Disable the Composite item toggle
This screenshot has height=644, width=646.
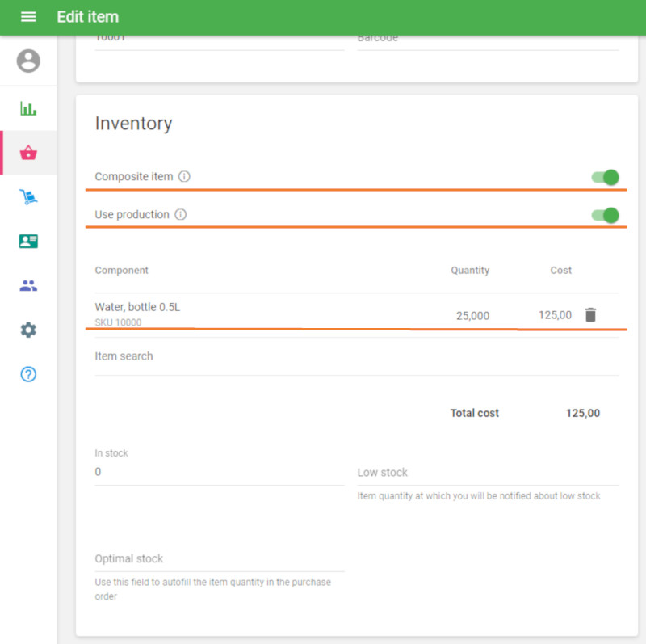tap(605, 177)
